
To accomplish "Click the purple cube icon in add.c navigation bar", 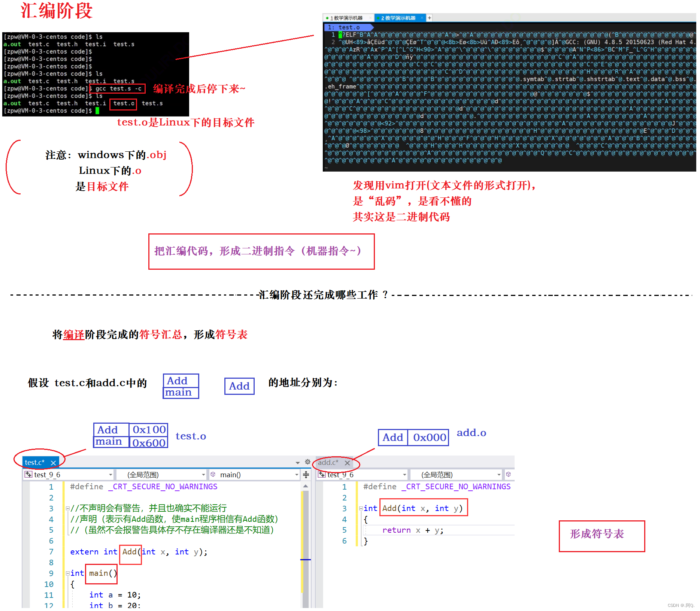I will click(508, 474).
